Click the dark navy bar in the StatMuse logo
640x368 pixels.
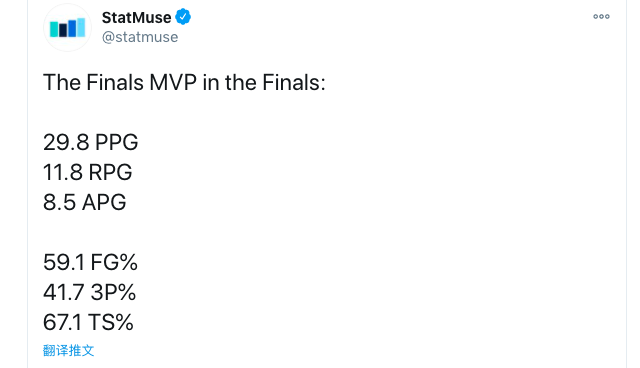click(x=63, y=31)
